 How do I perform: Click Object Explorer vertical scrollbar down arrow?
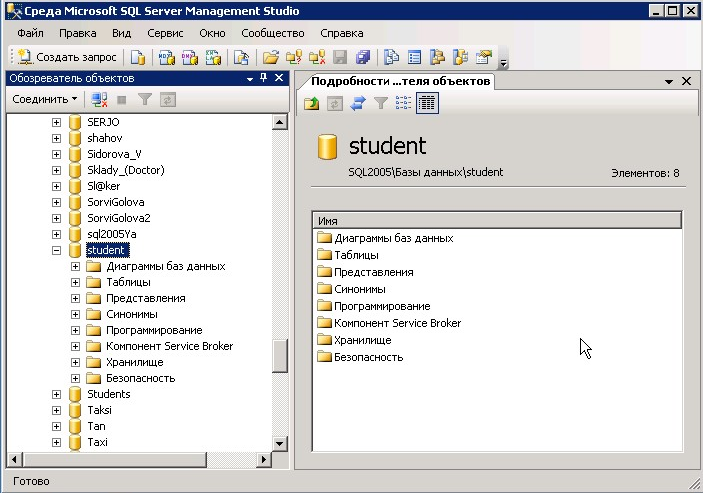279,444
